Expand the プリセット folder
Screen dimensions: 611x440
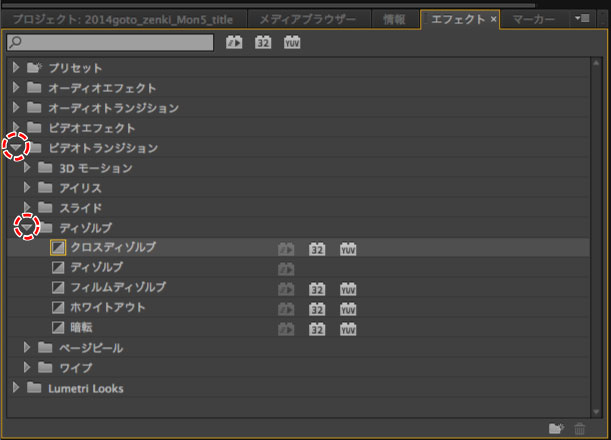click(16, 67)
